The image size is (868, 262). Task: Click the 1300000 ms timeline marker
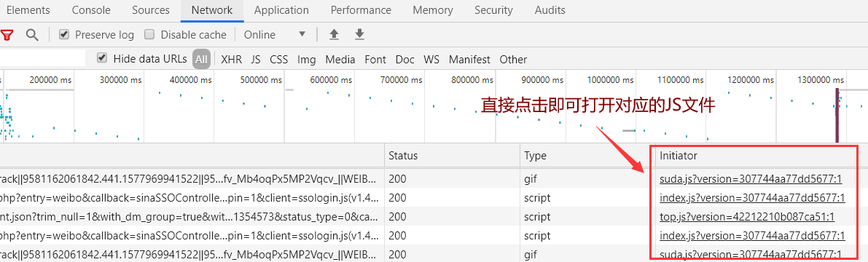(821, 79)
